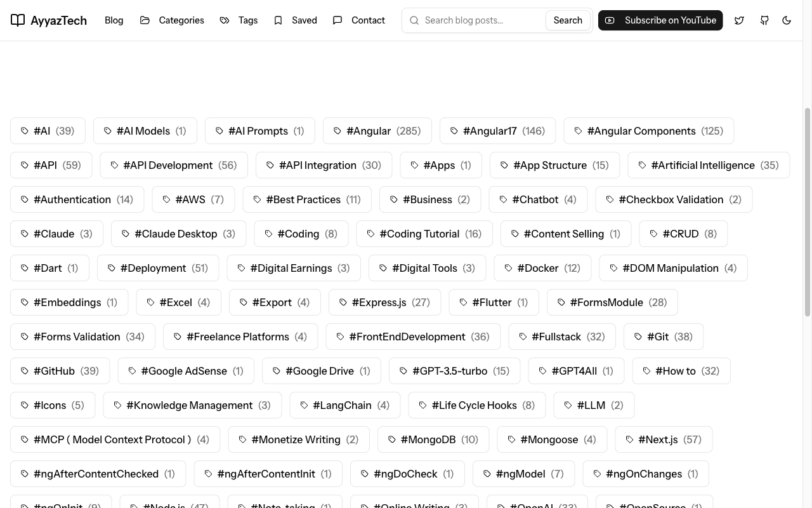This screenshot has height=508, width=812.
Task: Click the tag icon on #AI chip
Action: click(x=25, y=131)
